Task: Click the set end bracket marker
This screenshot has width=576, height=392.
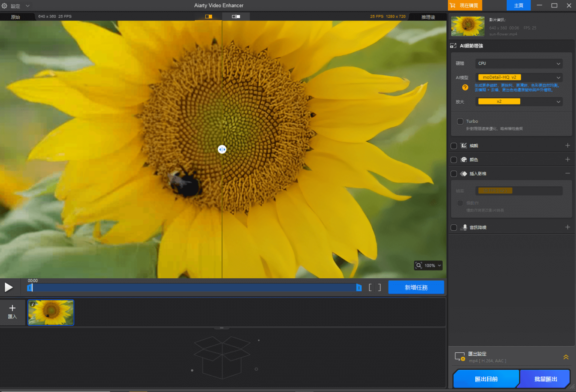Action: pyautogui.click(x=379, y=287)
